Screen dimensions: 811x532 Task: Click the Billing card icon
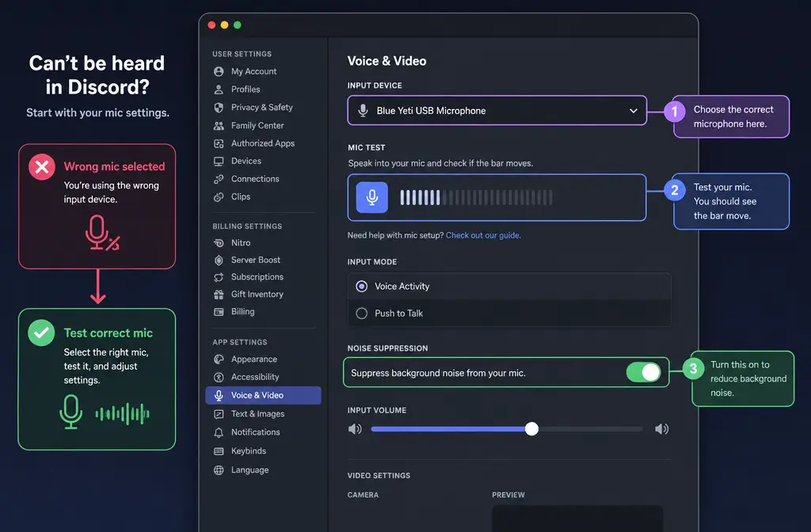tap(219, 312)
